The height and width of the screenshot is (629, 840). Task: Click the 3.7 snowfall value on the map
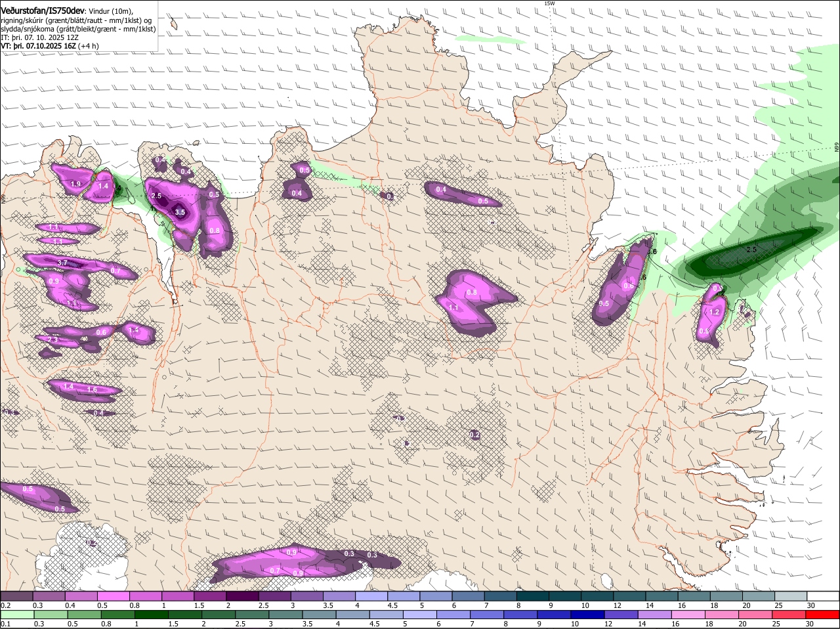[63, 263]
